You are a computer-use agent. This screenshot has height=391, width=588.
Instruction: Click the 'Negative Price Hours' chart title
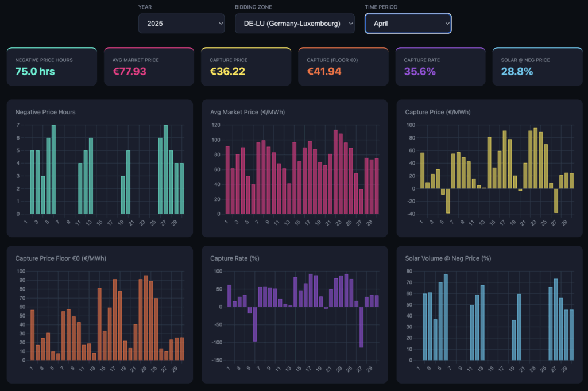pos(45,112)
